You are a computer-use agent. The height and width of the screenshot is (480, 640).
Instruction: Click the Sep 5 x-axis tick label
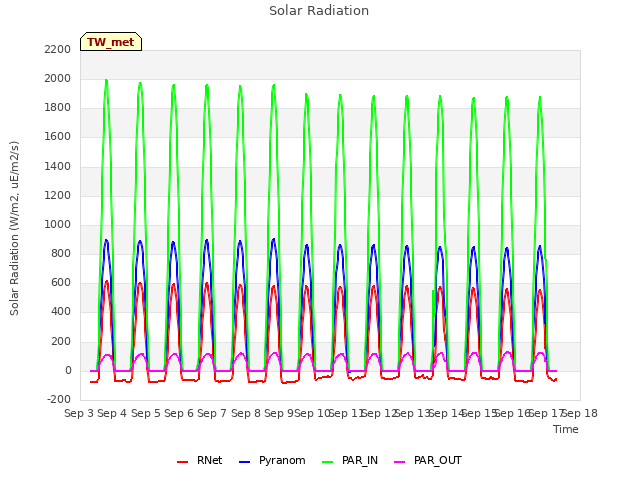(x=146, y=413)
